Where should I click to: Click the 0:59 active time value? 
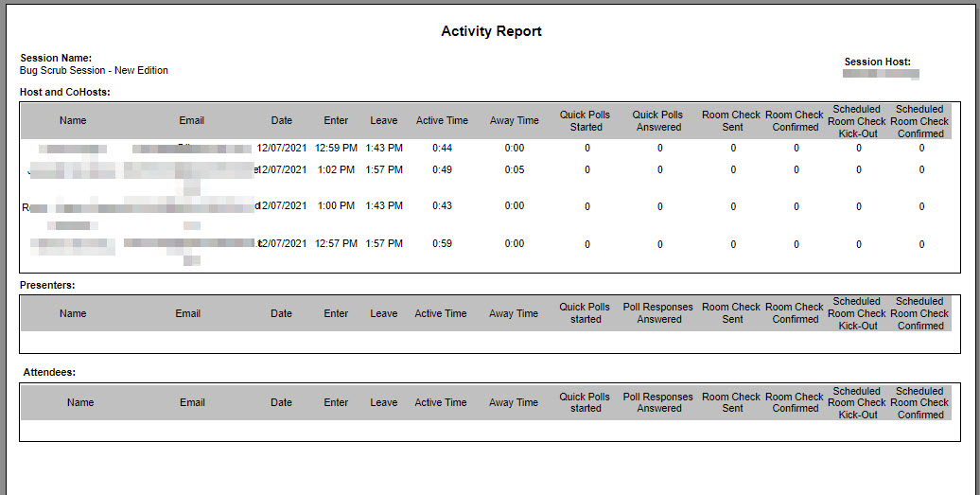coord(442,244)
